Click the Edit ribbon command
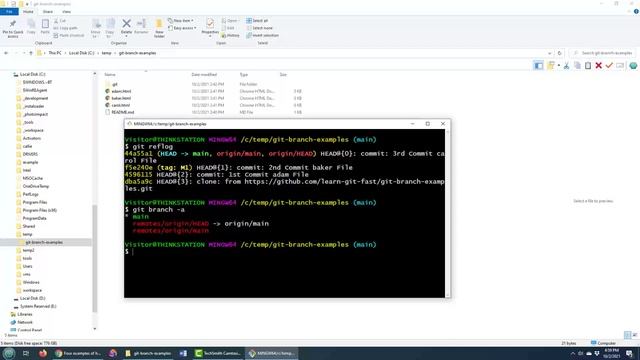 point(229,28)
